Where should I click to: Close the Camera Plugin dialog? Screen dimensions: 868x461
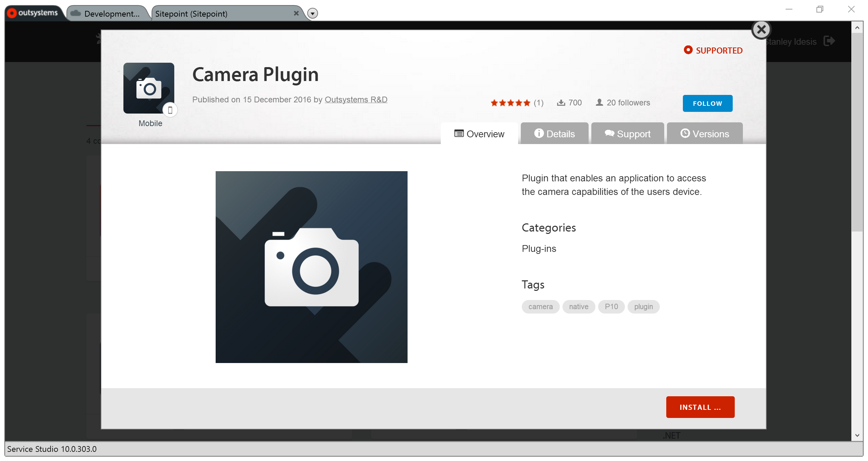(x=761, y=30)
